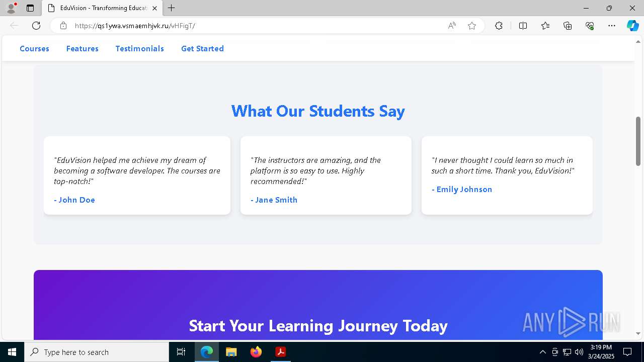Open Split screen view icon
Image resolution: width=644 pixels, height=362 pixels.
[x=523, y=26]
